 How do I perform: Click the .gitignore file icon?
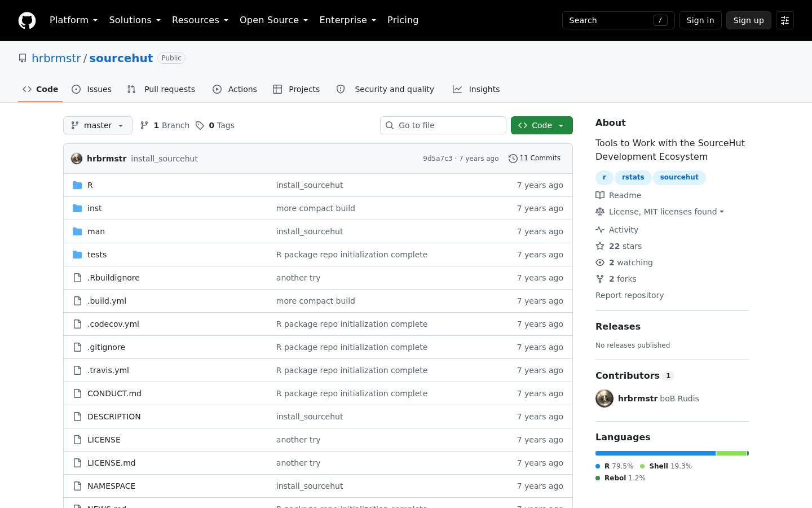click(x=77, y=347)
